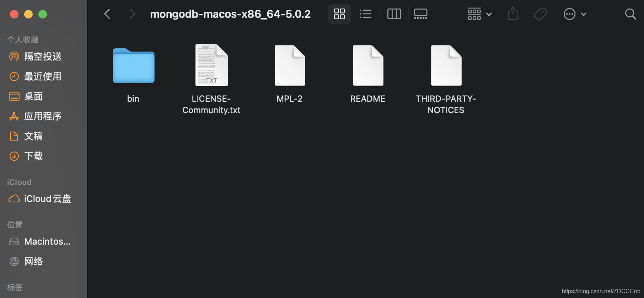Select the README file icon
Image resolution: width=644 pixels, height=298 pixels.
click(368, 65)
